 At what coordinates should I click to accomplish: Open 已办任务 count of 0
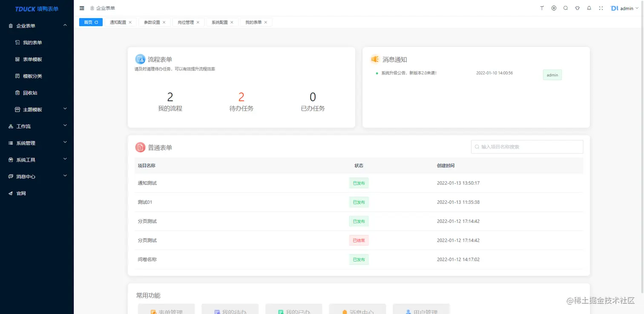tap(313, 97)
